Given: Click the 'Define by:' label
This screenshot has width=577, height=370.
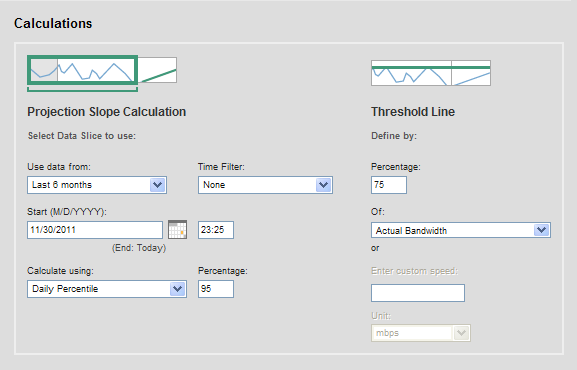Looking at the screenshot, I should point(394,136).
